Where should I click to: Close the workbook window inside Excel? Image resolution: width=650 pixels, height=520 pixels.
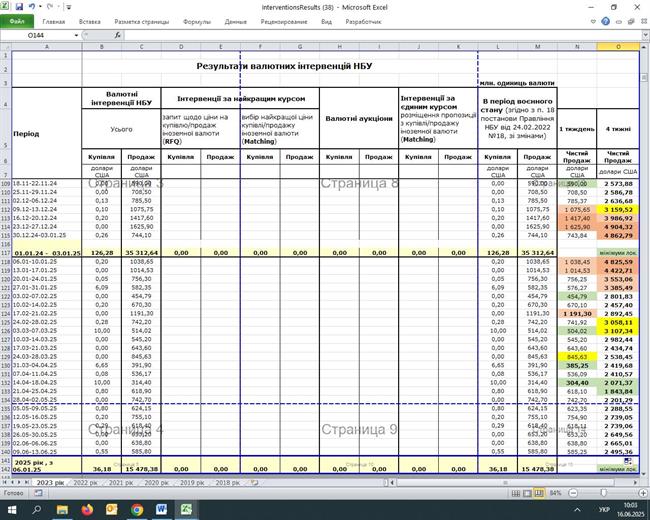(644, 22)
